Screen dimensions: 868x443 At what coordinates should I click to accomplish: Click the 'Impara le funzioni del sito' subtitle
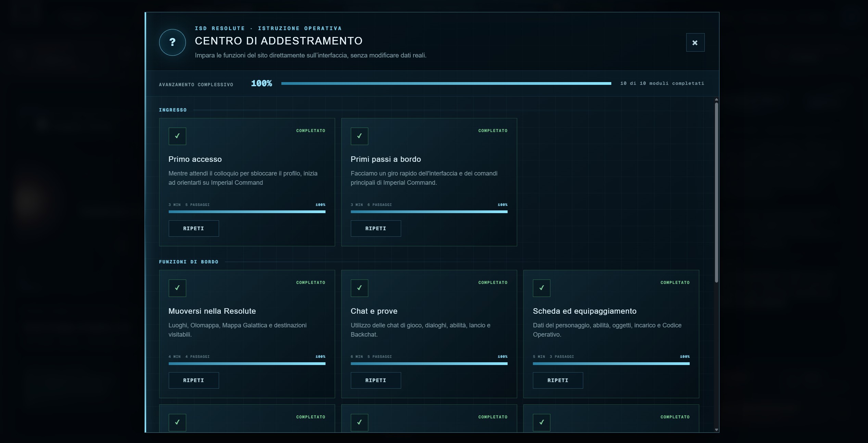[x=311, y=55]
